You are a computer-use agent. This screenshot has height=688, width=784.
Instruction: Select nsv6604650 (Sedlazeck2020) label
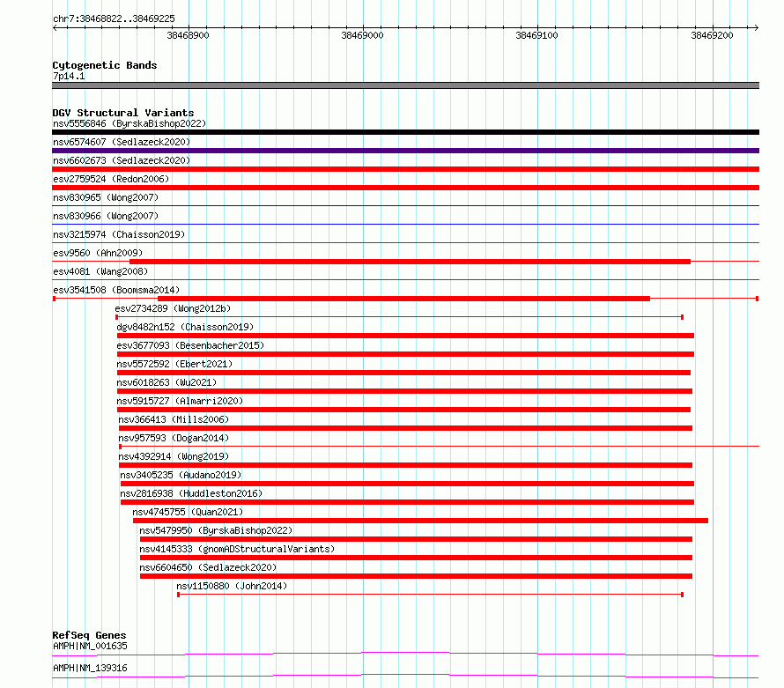[208, 567]
